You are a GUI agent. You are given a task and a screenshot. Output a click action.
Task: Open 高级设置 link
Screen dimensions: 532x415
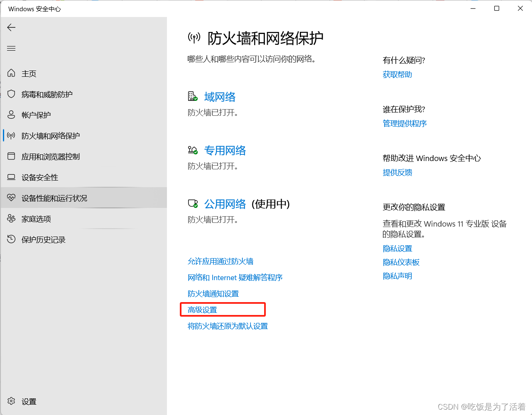pyautogui.click(x=202, y=310)
